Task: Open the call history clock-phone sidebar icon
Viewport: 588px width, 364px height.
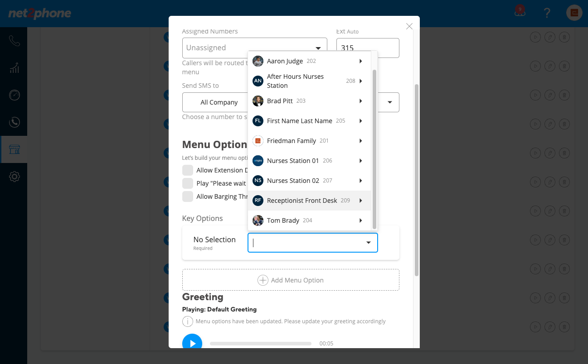Action: [14, 122]
